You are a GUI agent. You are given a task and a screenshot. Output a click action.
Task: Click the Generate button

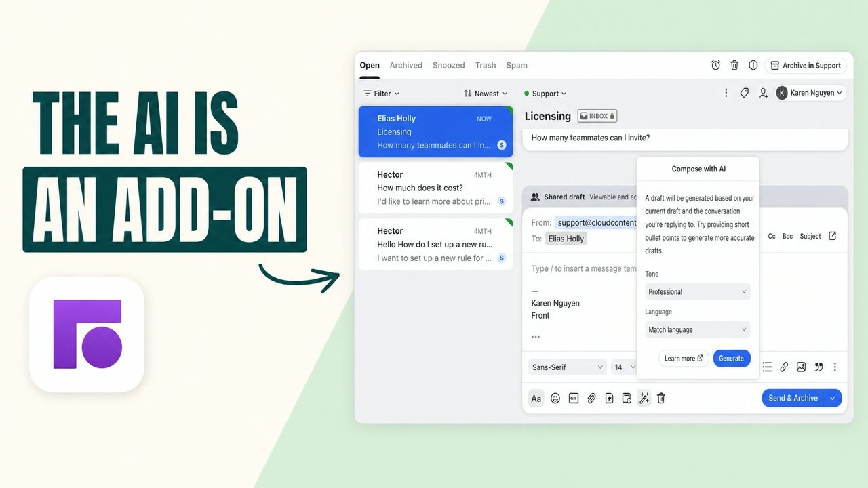[x=732, y=359]
